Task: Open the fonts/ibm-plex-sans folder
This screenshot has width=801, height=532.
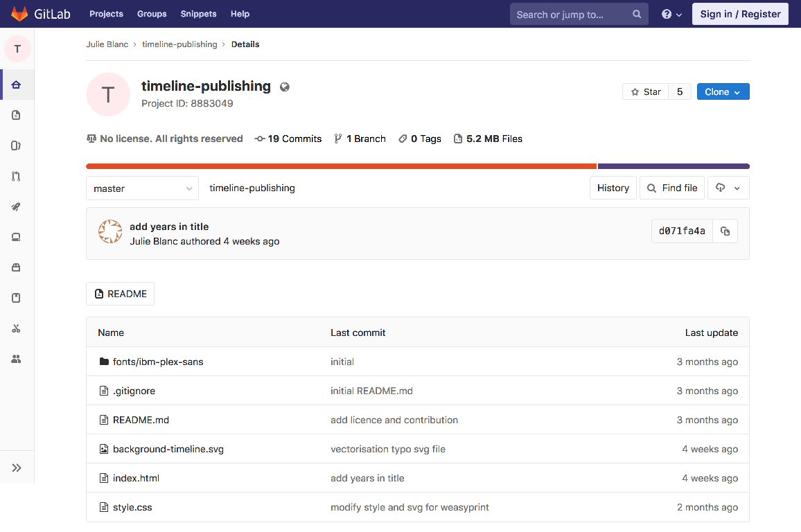Action: pyautogui.click(x=158, y=362)
